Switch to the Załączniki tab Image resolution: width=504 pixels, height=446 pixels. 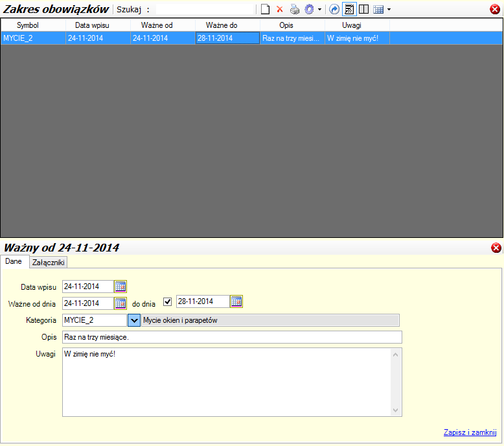point(49,263)
